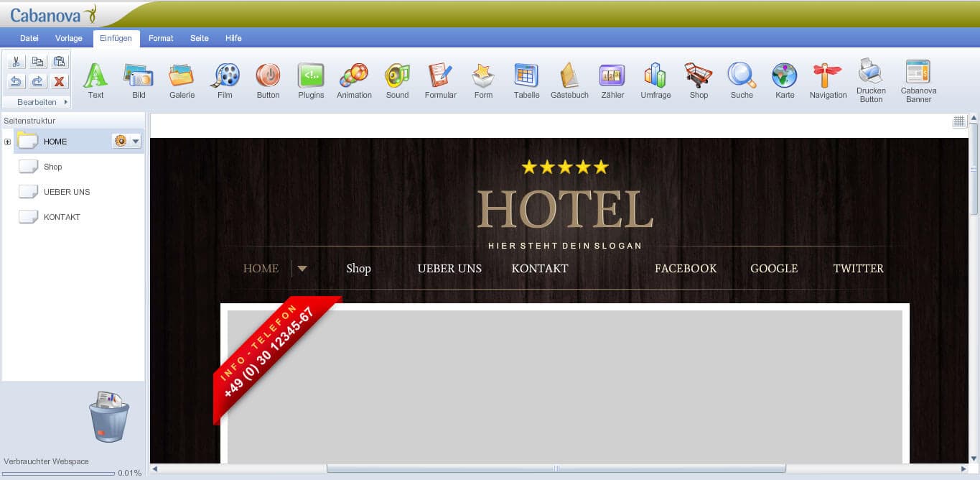Screen dimensions: 980x480
Task: Open the Seite menu
Action: [x=200, y=38]
